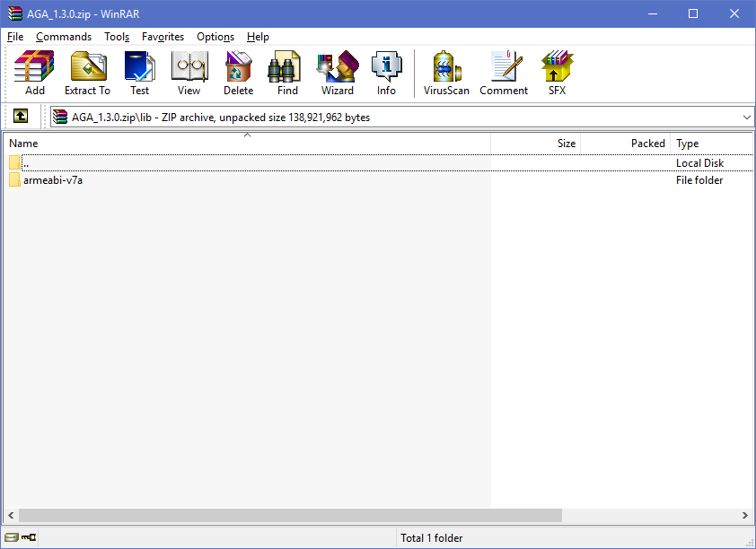Click the armeabi-v7a folder icon
This screenshot has width=756, height=549.
pos(14,180)
